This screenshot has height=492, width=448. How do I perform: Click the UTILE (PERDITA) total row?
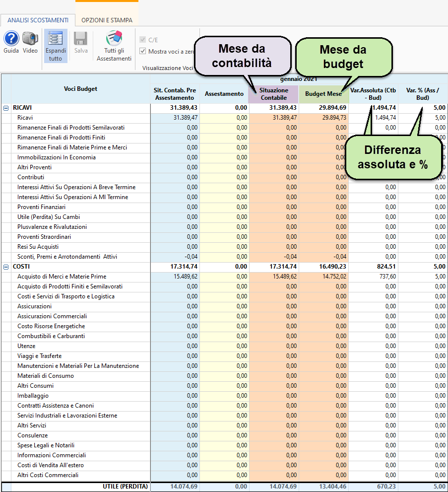pyautogui.click(x=125, y=487)
